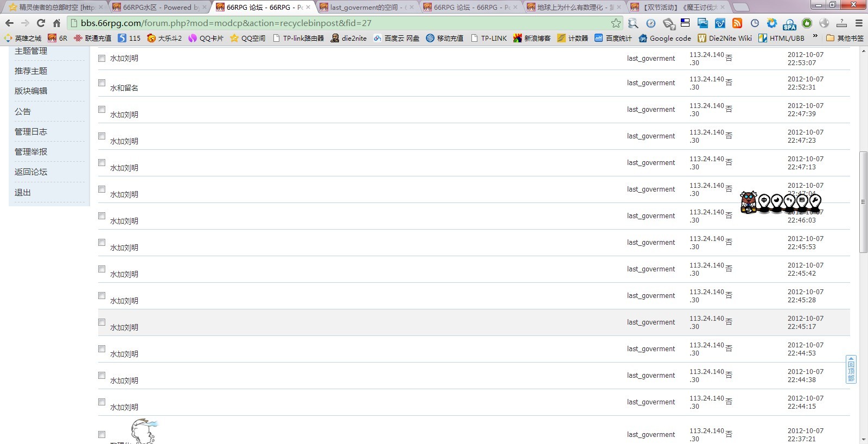Open 版块编辑 in the sidebar
The width and height of the screenshot is (868, 444).
(31, 91)
